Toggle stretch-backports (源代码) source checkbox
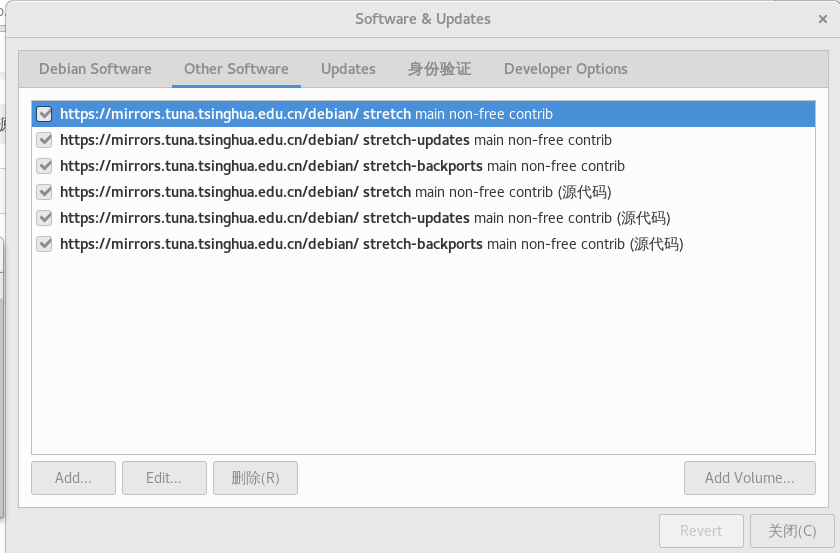840x553 pixels. coord(44,244)
